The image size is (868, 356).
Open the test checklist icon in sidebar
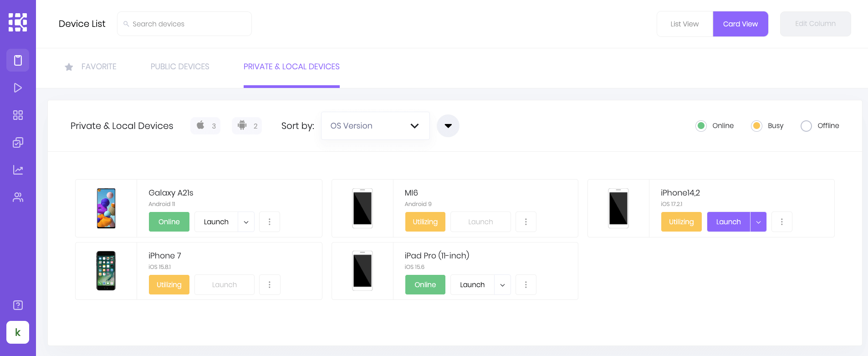pos(18,143)
